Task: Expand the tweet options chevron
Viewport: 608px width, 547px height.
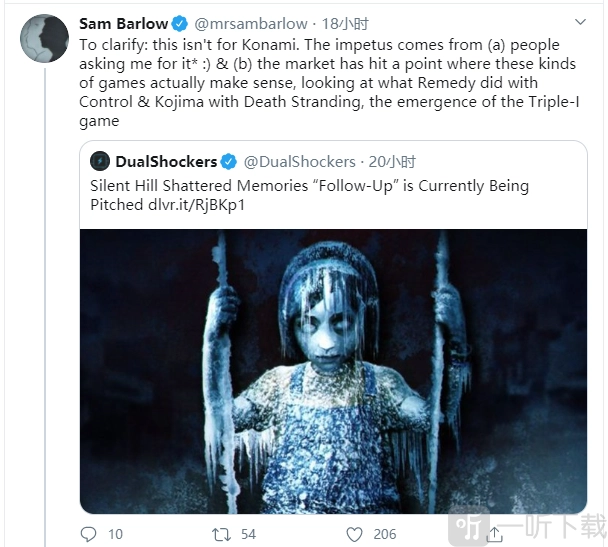Action: pos(579,22)
